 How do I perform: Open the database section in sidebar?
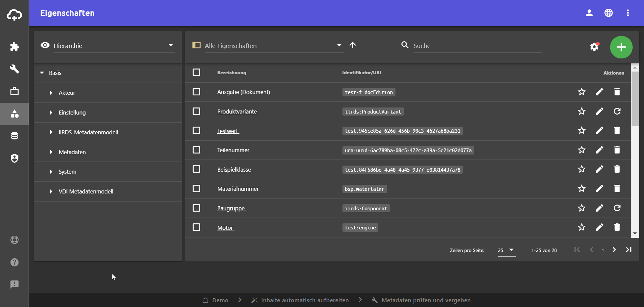(x=14, y=136)
